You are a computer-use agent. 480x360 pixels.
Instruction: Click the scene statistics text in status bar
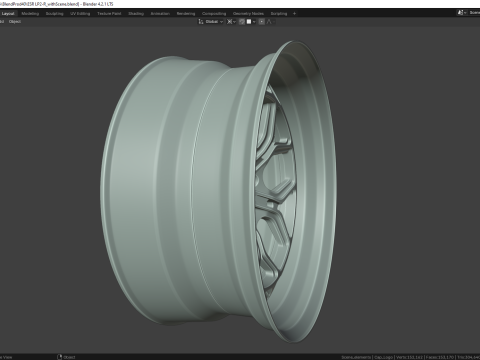tap(411, 357)
